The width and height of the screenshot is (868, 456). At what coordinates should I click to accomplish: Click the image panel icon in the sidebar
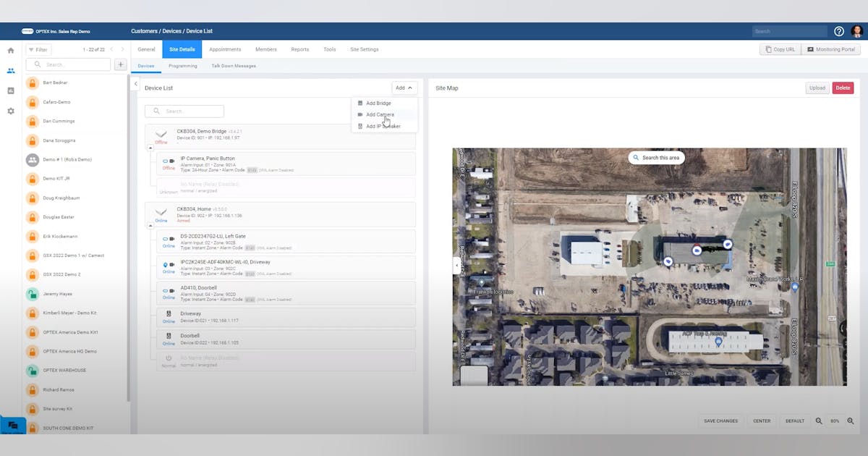click(x=10, y=91)
